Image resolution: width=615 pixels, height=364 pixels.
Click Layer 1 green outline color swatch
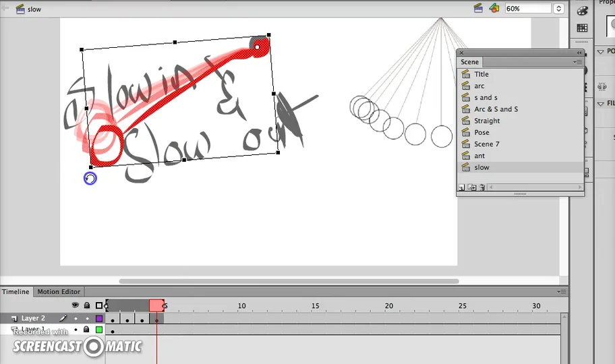coord(99,330)
